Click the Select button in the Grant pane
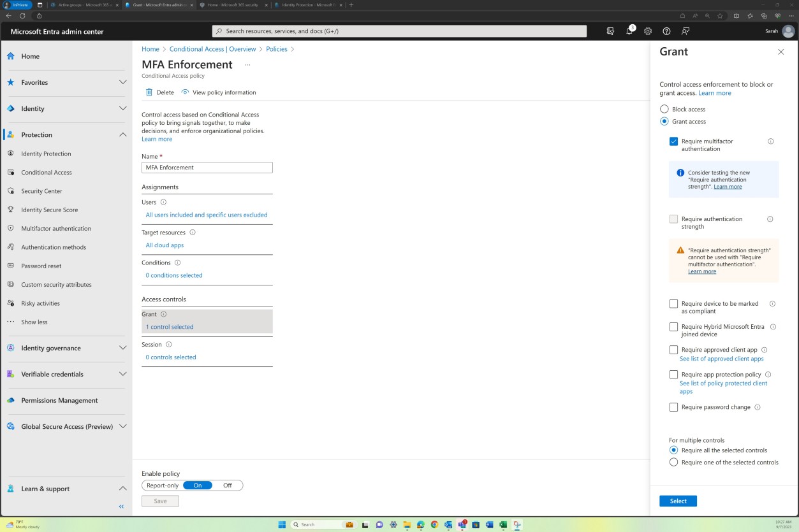The height and width of the screenshot is (532, 799). [x=677, y=501]
